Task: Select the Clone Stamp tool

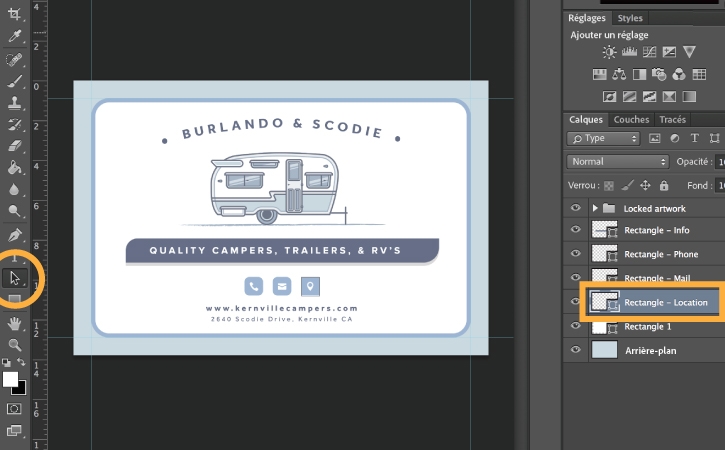Action: tap(14, 103)
